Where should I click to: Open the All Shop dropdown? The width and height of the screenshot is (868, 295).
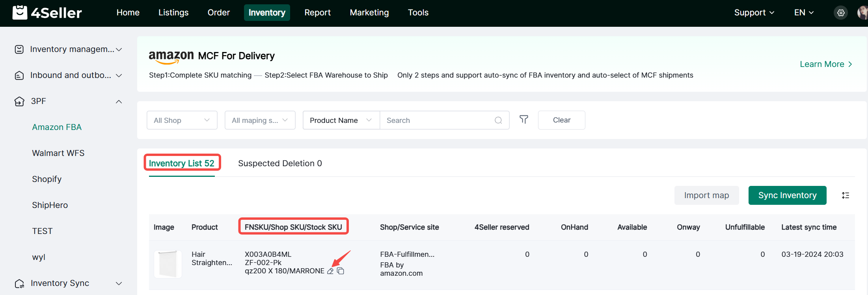coord(182,120)
